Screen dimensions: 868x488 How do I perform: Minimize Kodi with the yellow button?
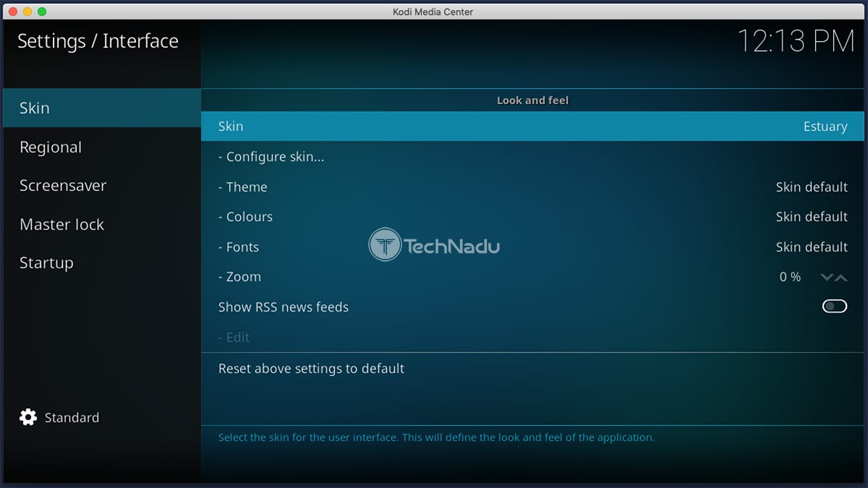(27, 12)
